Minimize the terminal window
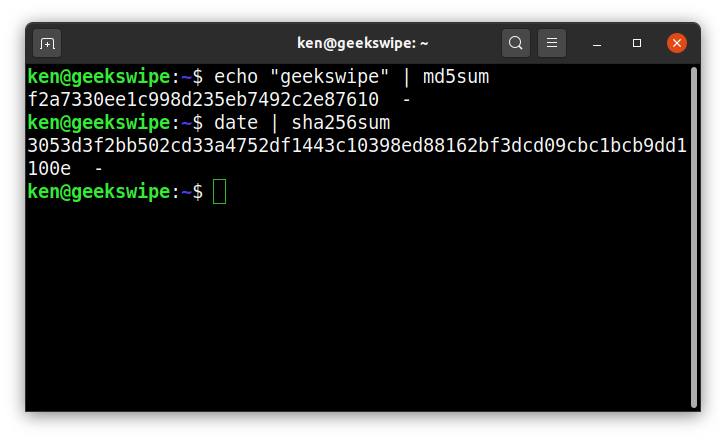The image size is (726, 440). [x=597, y=44]
